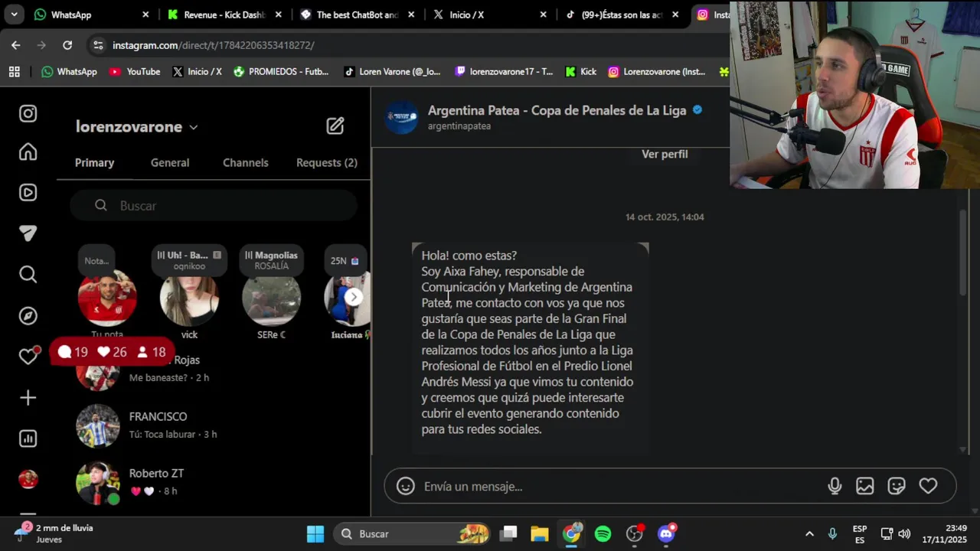This screenshot has width=980, height=551.
Task: Attach a photo to the message
Action: click(x=865, y=486)
